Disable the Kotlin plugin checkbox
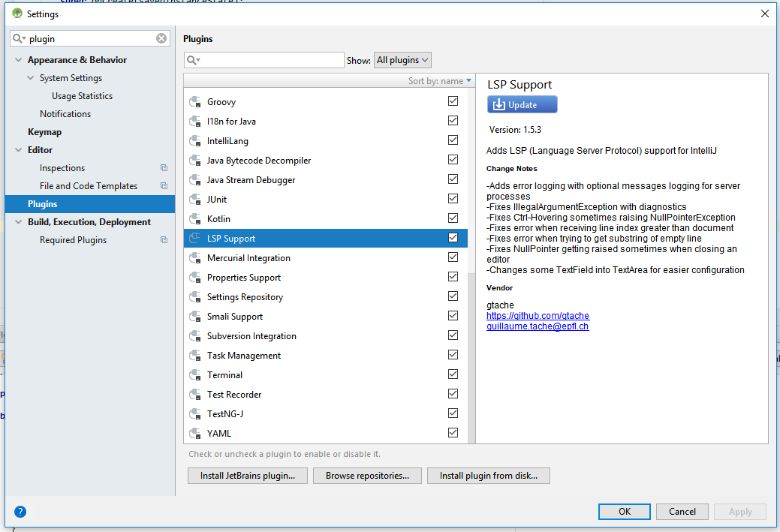 tap(453, 218)
